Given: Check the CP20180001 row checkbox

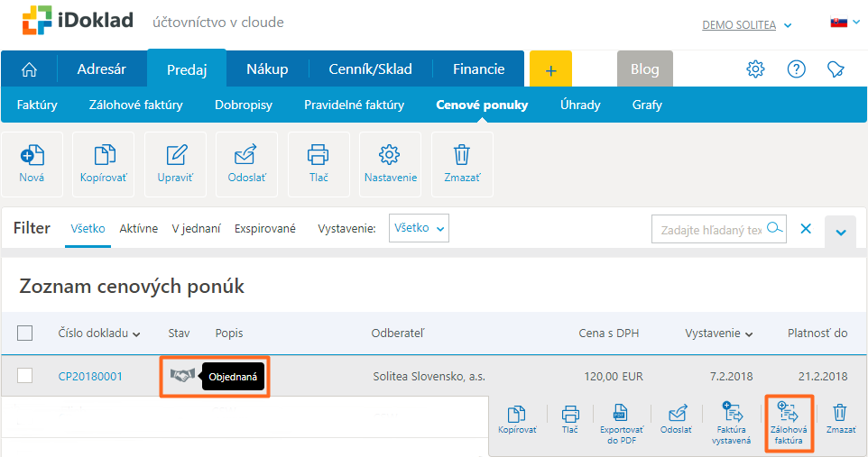Looking at the screenshot, I should coord(25,376).
